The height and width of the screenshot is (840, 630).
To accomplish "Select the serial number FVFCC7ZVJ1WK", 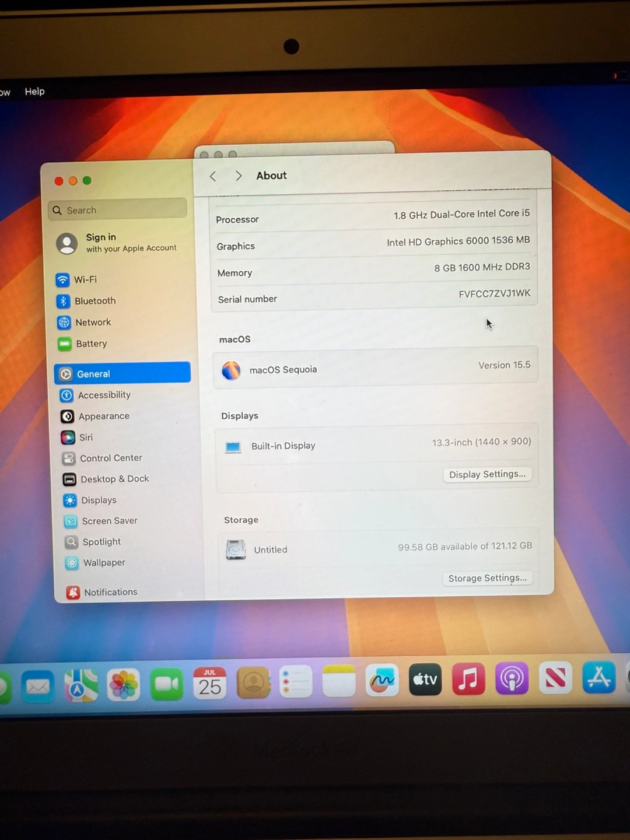I will tap(494, 293).
